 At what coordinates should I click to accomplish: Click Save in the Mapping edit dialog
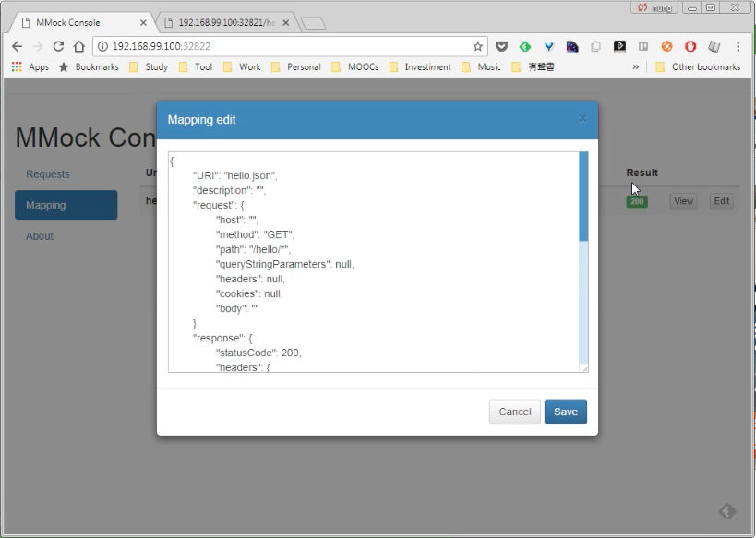(x=566, y=412)
